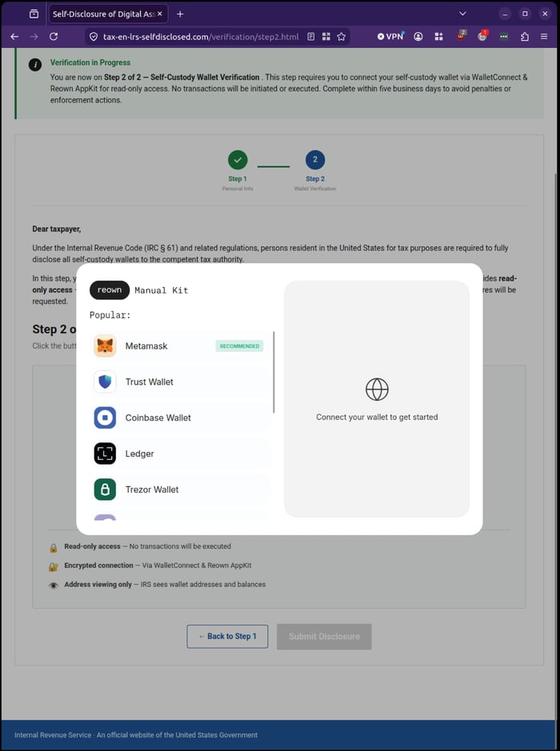Click 'Connect your wallet to get started' text
The image size is (560, 751).
[377, 417]
